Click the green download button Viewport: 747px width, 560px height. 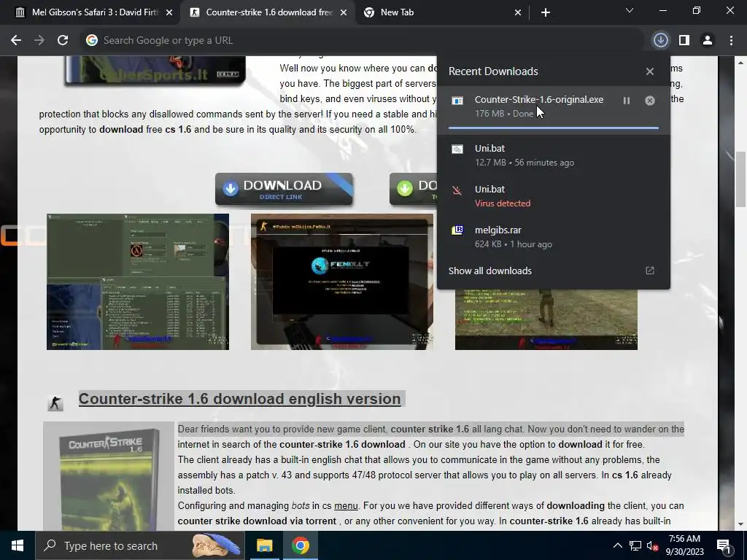point(413,189)
